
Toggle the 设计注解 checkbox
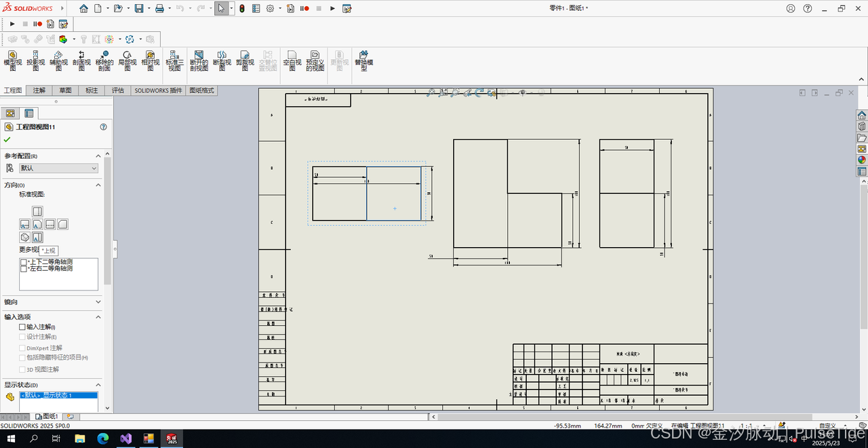[22, 337]
